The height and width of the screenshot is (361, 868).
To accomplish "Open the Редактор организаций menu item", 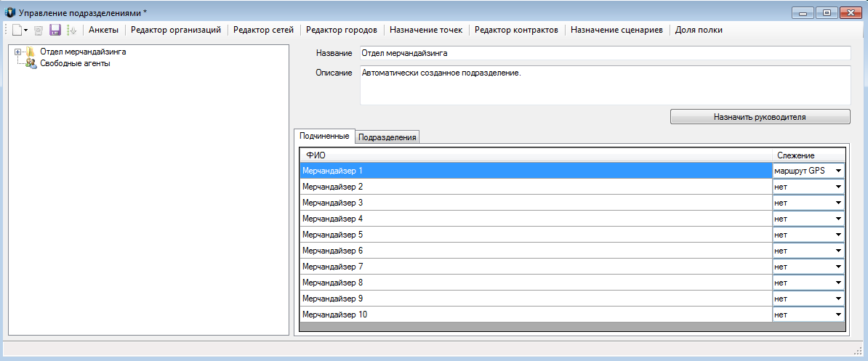I will pos(175,30).
